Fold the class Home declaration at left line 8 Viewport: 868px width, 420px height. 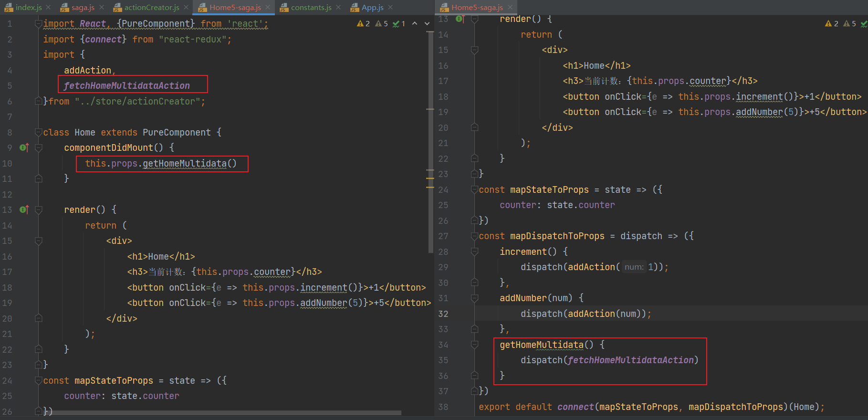click(x=39, y=132)
